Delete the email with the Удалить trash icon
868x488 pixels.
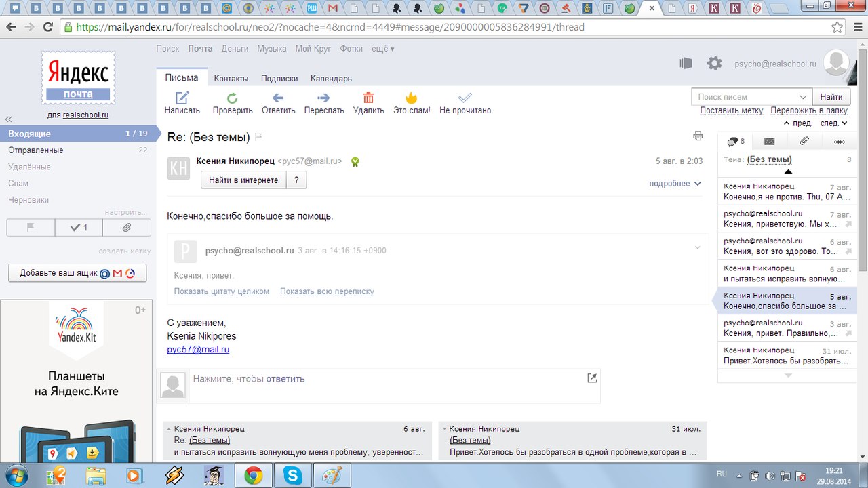(368, 98)
